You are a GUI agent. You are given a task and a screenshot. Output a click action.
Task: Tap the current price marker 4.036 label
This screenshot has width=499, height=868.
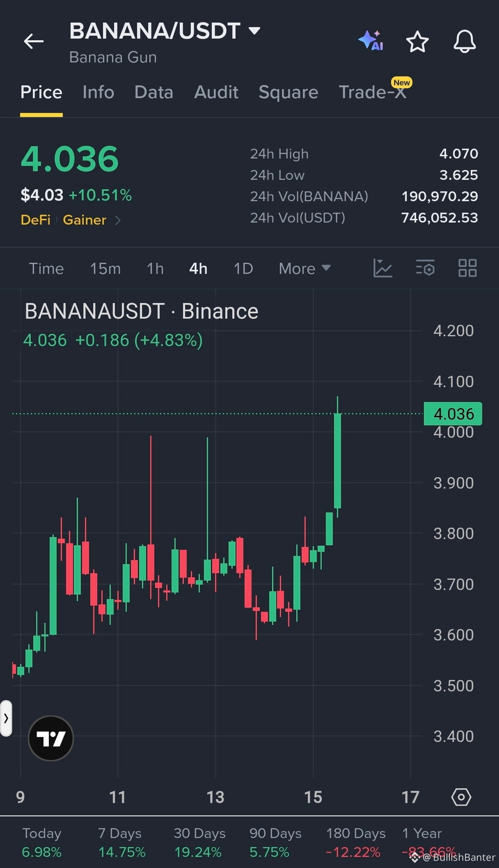[x=453, y=414]
